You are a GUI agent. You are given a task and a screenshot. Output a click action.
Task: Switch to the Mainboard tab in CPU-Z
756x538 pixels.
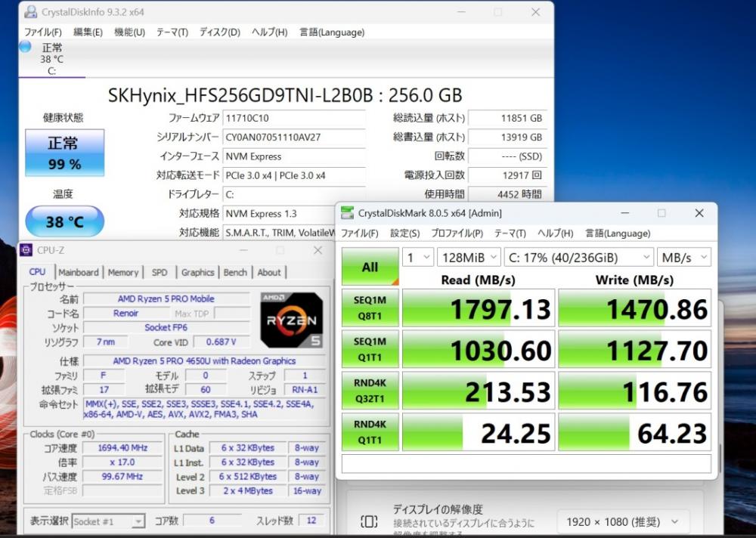pyautogui.click(x=78, y=272)
